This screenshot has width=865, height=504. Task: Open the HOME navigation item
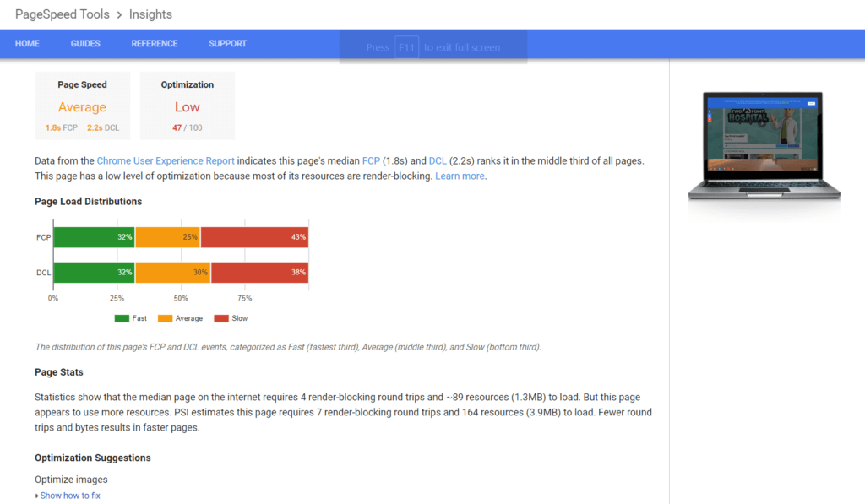pos(27,44)
